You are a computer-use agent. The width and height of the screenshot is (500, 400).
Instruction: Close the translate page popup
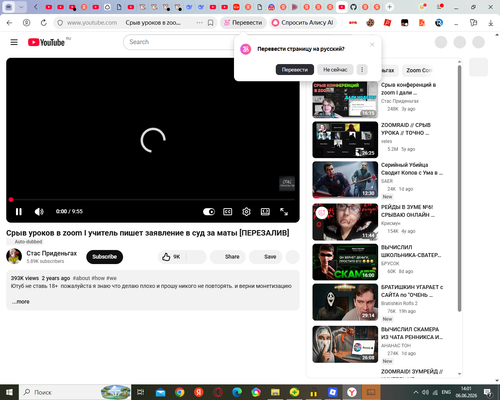coord(372,45)
